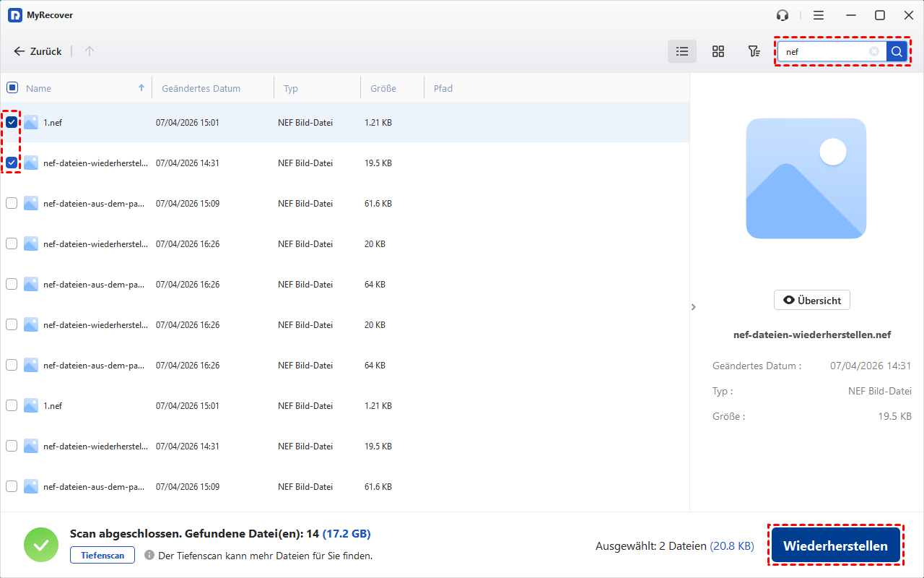Click the up arrow navigation icon
924x578 pixels.
pyautogui.click(x=90, y=51)
